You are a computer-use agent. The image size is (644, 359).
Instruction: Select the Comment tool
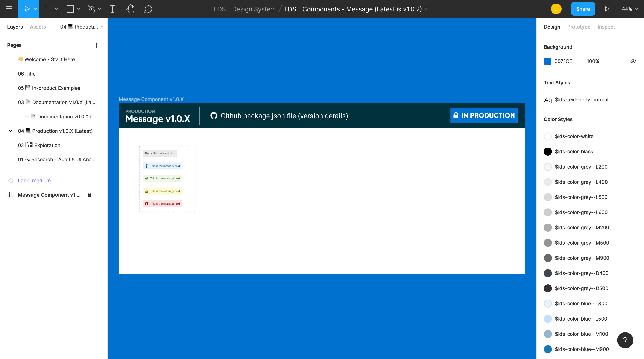coord(148,9)
